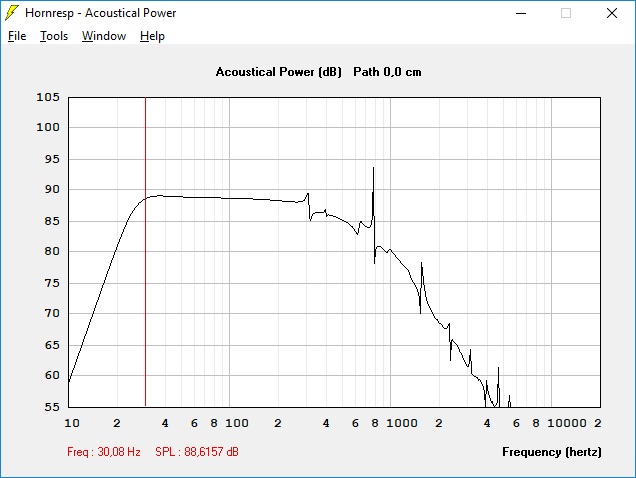Click the 75 label on vertical axis
The image size is (636, 478).
point(52,283)
